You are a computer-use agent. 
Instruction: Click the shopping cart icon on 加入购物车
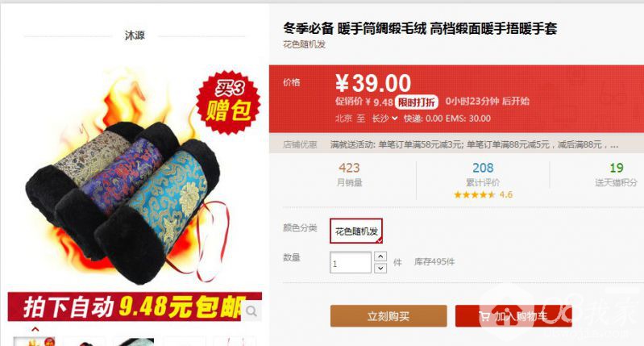click(x=484, y=316)
